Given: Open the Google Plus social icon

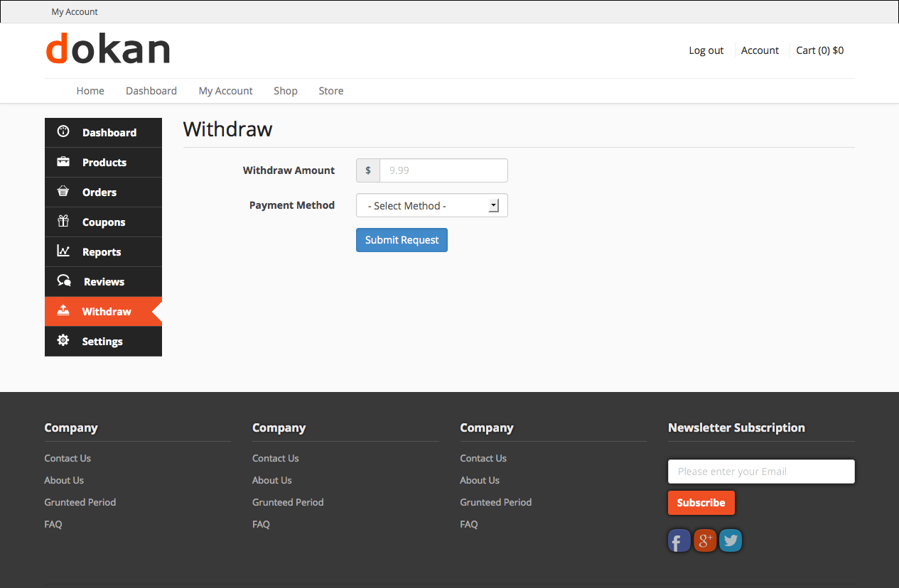Looking at the screenshot, I should pos(704,541).
